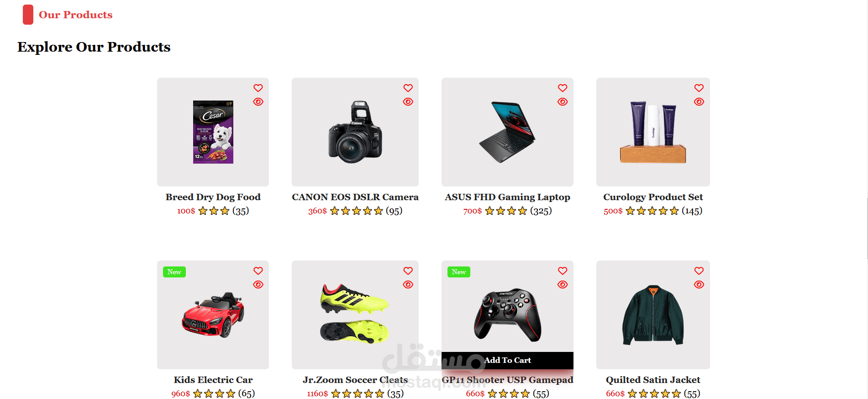
Task: Click the heart on Quilted Satin Jacket card
Action: 699,271
